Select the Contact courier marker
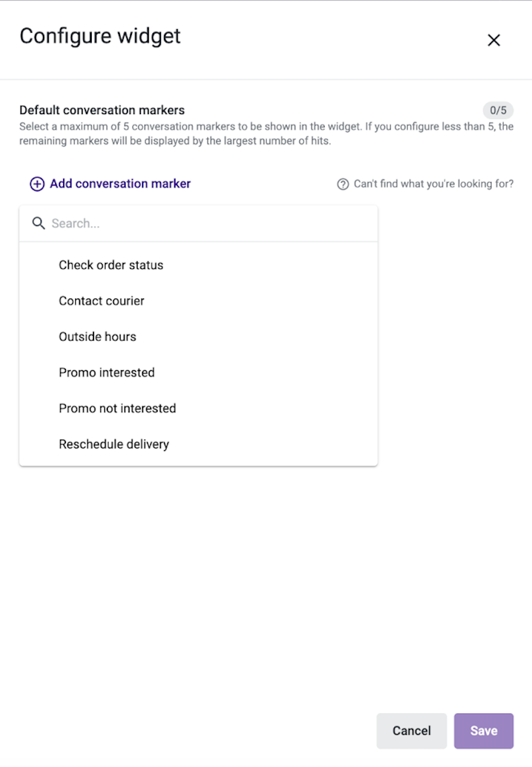The image size is (532, 767). pyautogui.click(x=101, y=300)
